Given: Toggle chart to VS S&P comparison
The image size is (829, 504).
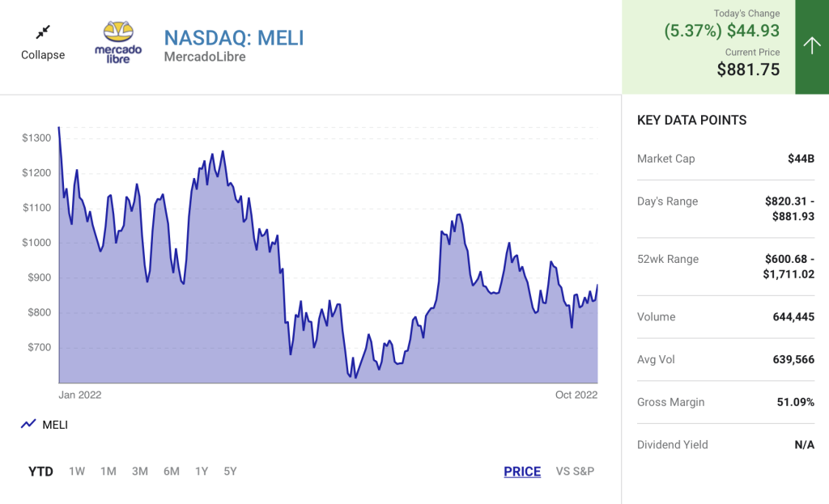Looking at the screenshot, I should tap(575, 472).
